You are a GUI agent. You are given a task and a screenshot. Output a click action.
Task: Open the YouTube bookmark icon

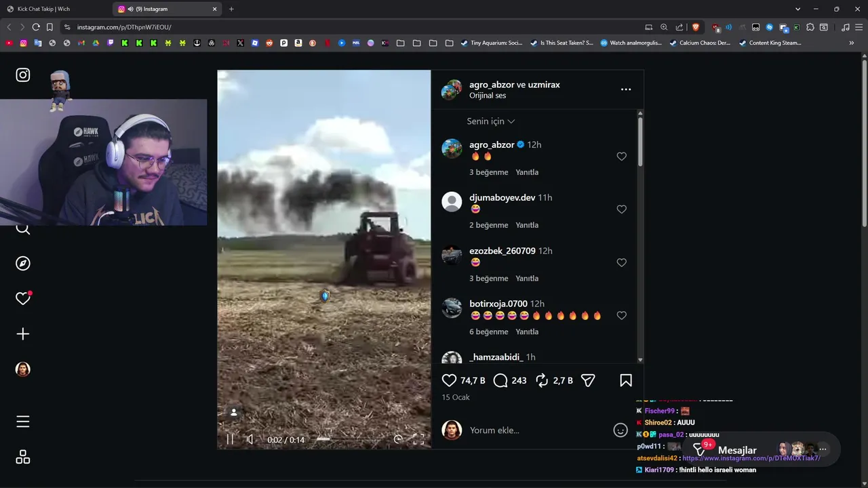[x=9, y=43]
